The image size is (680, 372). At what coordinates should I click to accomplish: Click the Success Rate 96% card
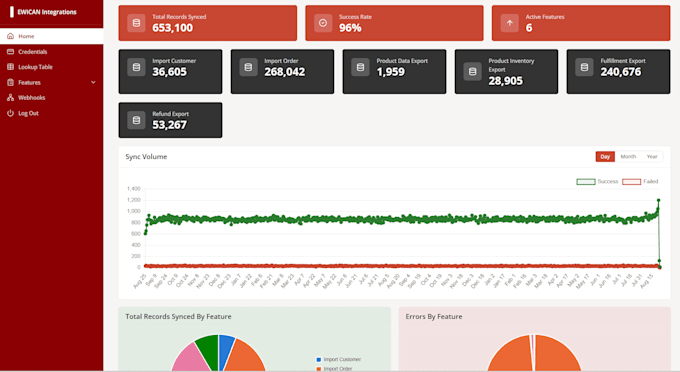coord(394,23)
